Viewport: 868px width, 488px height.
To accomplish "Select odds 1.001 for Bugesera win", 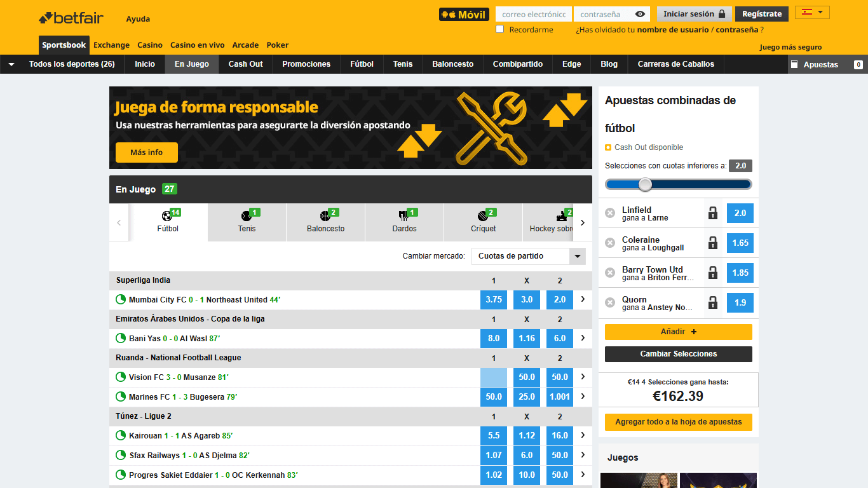I will [560, 397].
